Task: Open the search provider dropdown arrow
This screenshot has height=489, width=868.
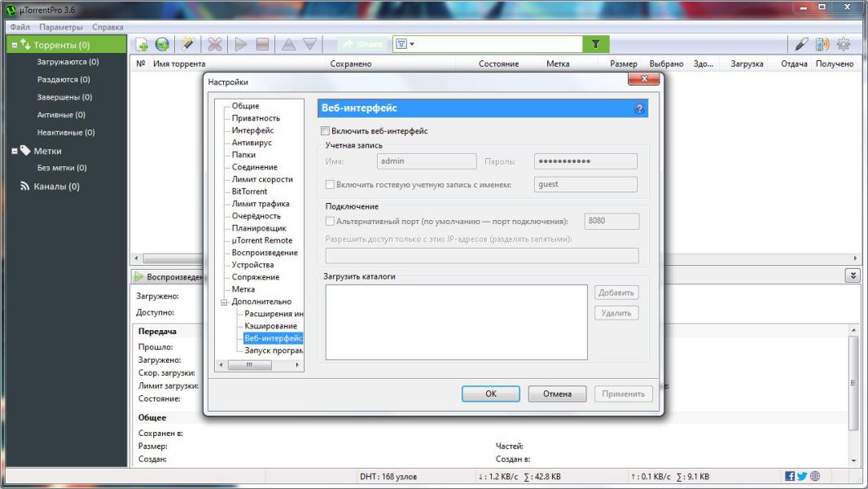Action: pos(413,44)
